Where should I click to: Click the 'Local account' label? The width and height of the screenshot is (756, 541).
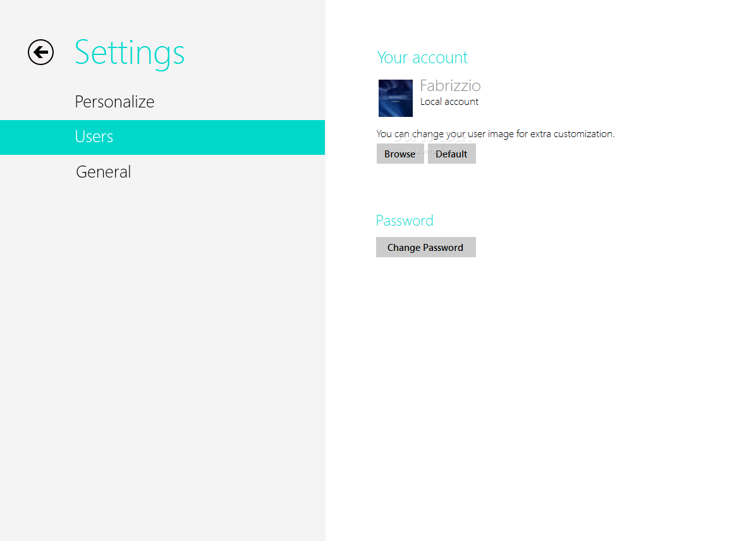coord(449,102)
